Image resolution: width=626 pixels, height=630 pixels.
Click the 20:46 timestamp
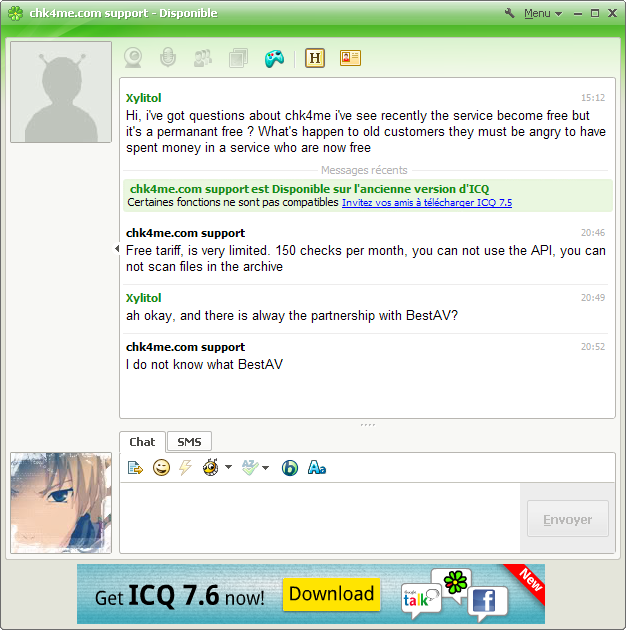point(593,233)
